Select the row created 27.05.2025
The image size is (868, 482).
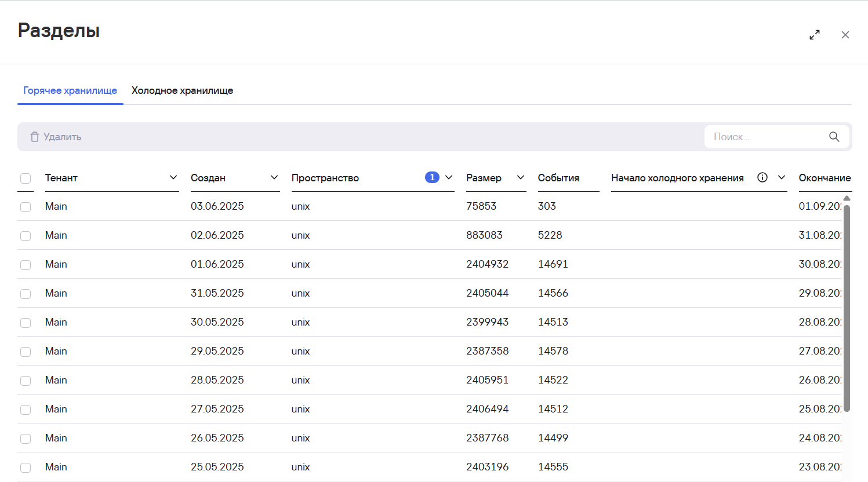[x=26, y=410]
